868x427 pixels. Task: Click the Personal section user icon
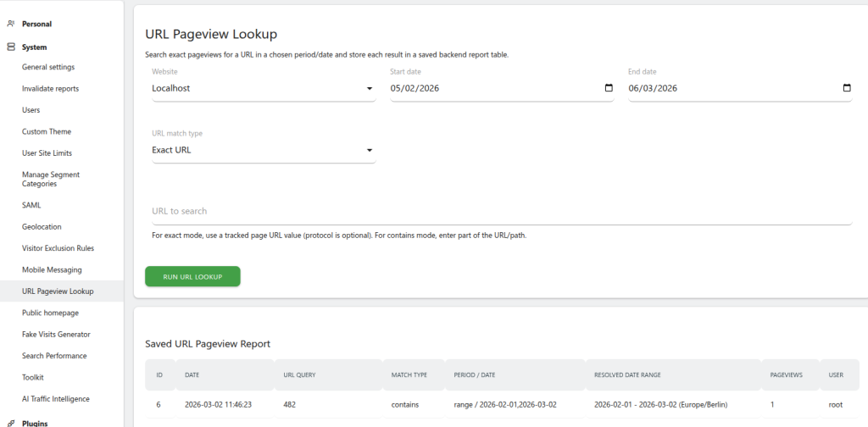pos(11,24)
